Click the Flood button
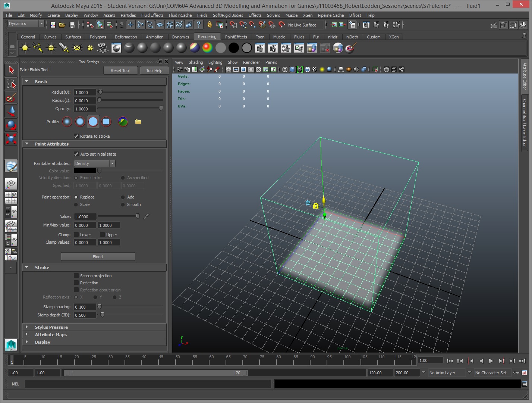This screenshot has width=532, height=403. point(98,257)
